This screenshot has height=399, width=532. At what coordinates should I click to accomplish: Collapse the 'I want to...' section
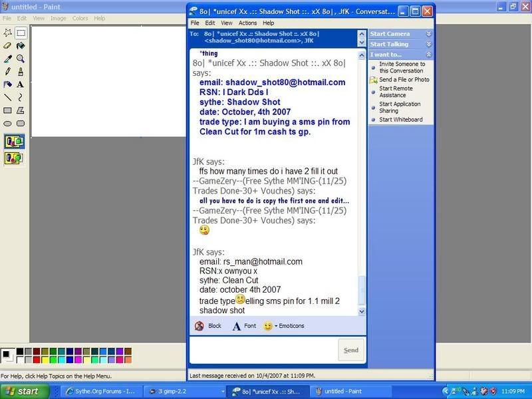point(429,55)
